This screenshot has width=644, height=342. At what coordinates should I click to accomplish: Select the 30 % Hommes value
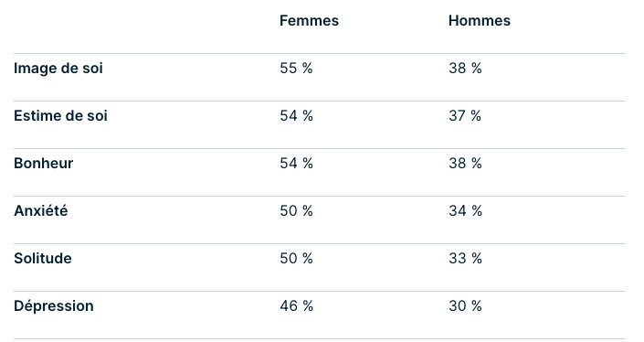pyautogui.click(x=465, y=305)
